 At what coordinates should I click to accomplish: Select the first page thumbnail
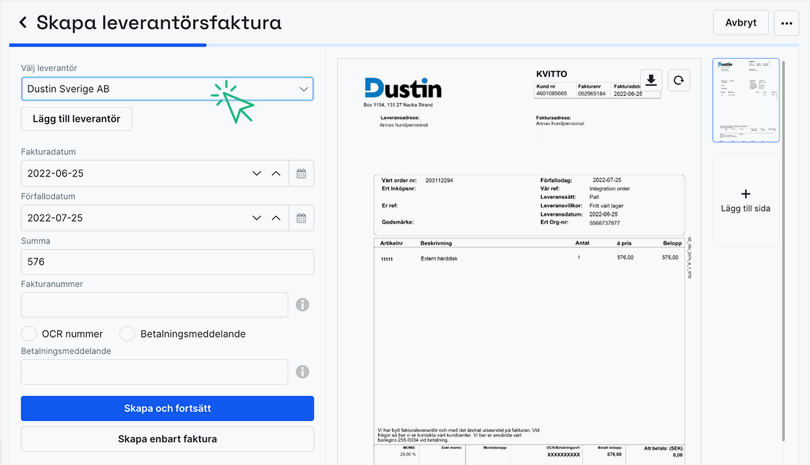[x=745, y=100]
